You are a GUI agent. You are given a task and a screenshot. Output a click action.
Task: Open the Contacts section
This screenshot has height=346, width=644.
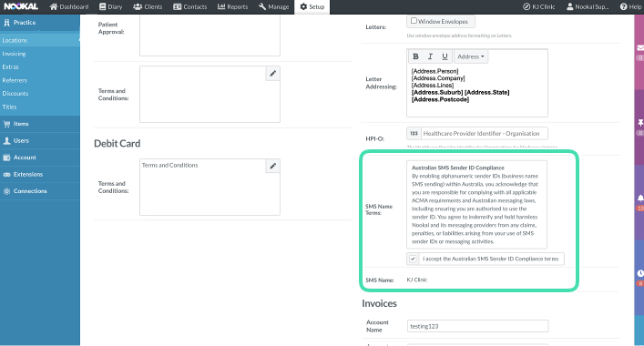[x=190, y=6]
